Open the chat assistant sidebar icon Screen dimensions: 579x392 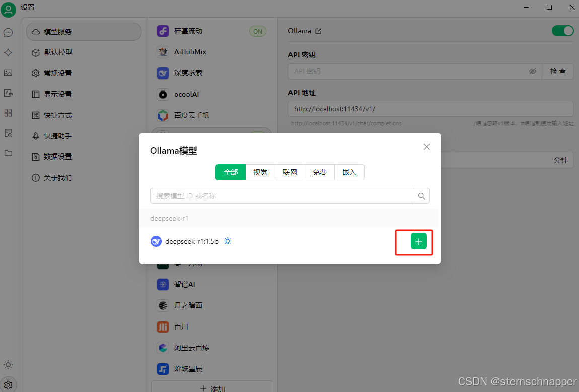pyautogui.click(x=8, y=33)
